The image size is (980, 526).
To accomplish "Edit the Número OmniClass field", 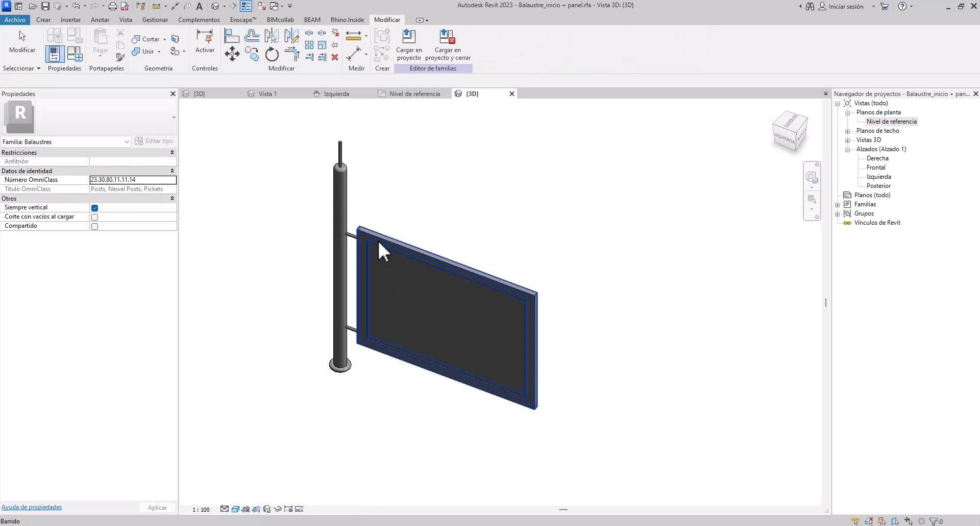I will (x=133, y=180).
